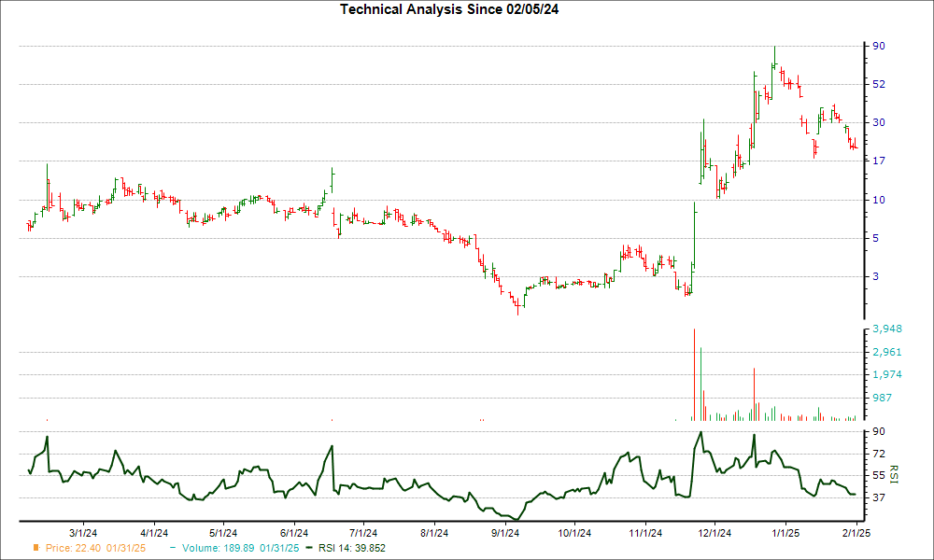Click the RSI axis label 55
The image size is (934, 560).
[x=879, y=475]
